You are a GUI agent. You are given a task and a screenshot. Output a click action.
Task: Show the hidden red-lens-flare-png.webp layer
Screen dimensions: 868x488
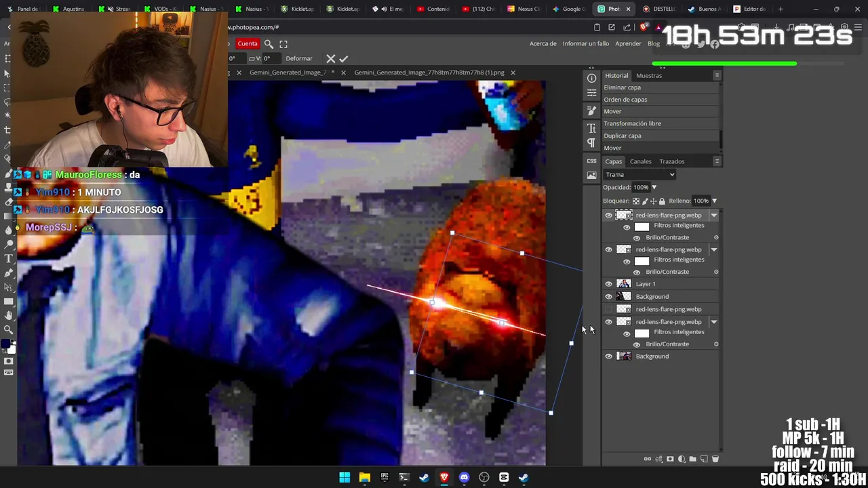point(608,309)
